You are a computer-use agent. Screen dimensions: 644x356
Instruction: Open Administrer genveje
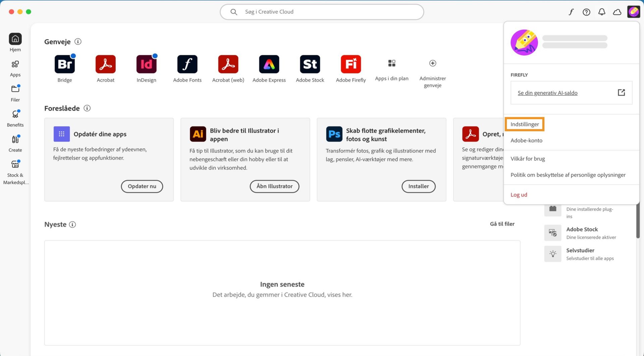point(432,63)
